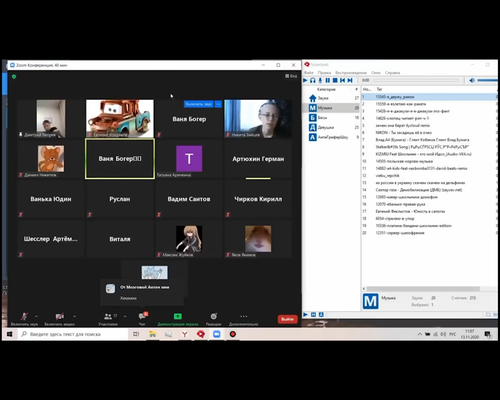Stop playback in Soundpad toolbar
Viewport: 500px width, 400px height.
(x=335, y=80)
